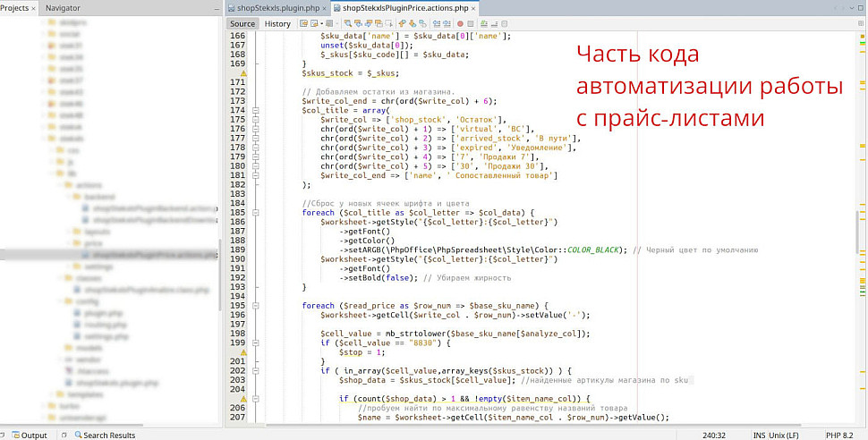The image size is (868, 440).
Task: Click the split editor icon beside the toolbar
Action: (x=861, y=24)
